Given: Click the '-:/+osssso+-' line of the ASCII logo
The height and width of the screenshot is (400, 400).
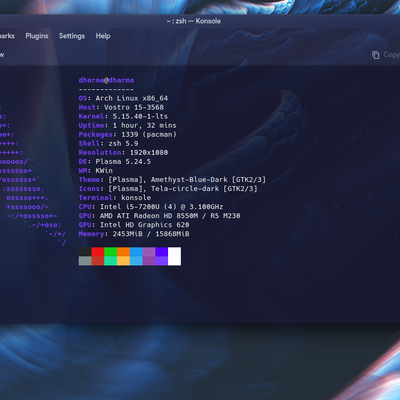Looking at the screenshot, I should click(32, 216).
